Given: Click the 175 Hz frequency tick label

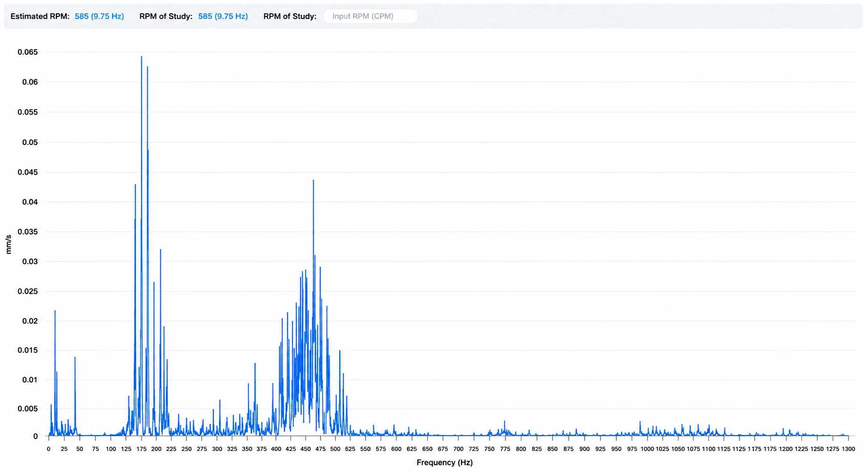Looking at the screenshot, I should 141,449.
